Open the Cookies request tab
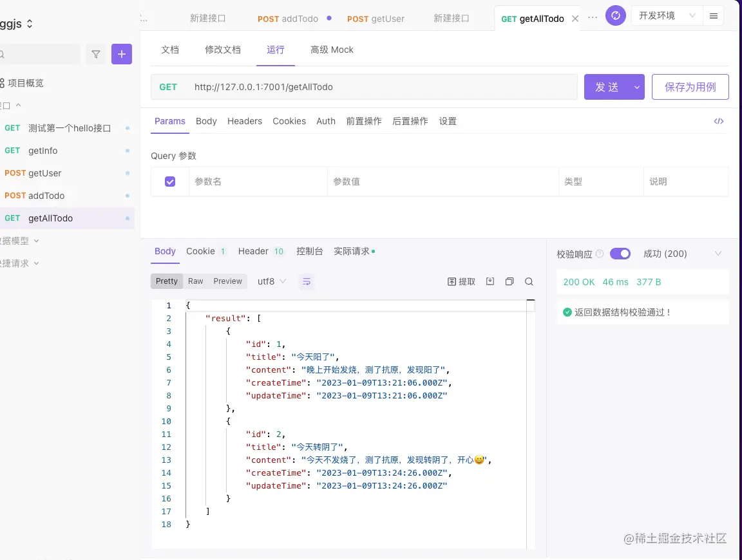The width and height of the screenshot is (742, 560). pyautogui.click(x=289, y=121)
